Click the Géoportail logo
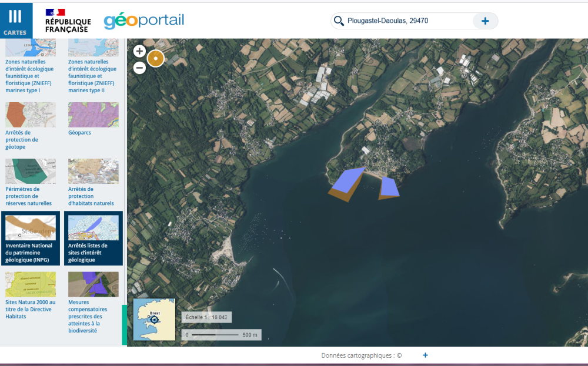Image resolution: width=588 pixels, height=366 pixels. click(x=144, y=21)
